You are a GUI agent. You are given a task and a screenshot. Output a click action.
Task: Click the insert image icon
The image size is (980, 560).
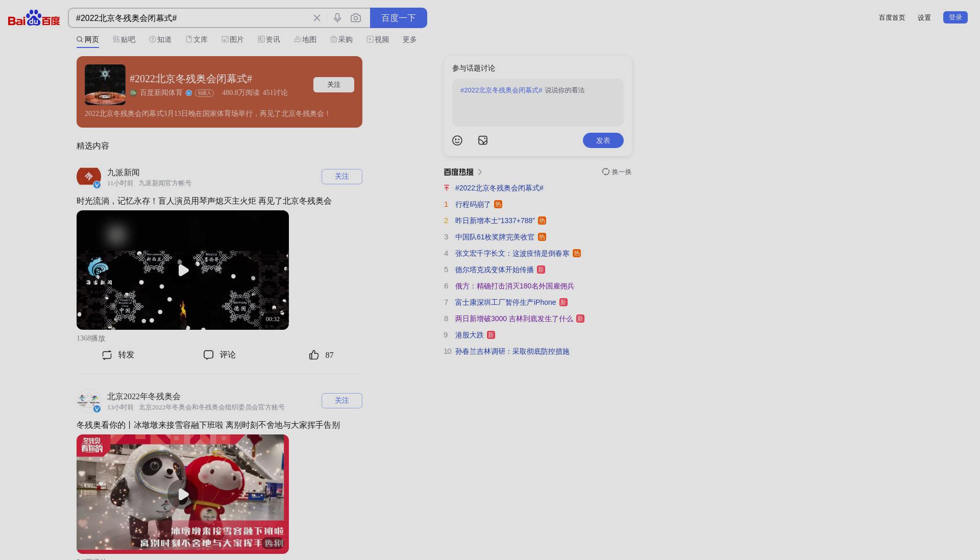tap(483, 140)
